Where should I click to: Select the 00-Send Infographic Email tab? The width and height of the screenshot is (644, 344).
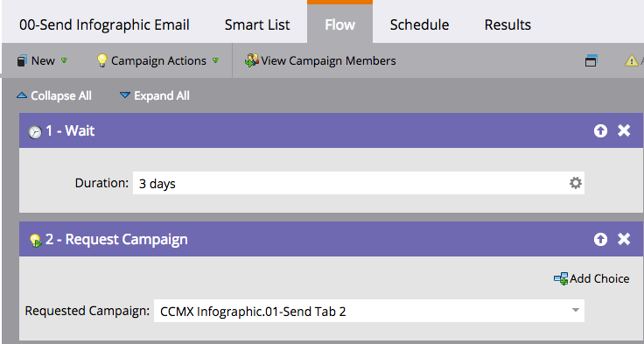104,25
